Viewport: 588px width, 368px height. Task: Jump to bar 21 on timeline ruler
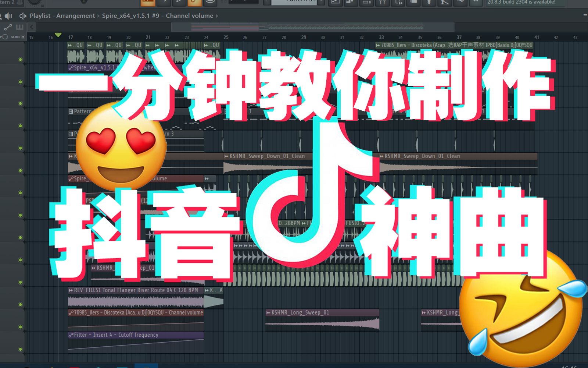148,37
